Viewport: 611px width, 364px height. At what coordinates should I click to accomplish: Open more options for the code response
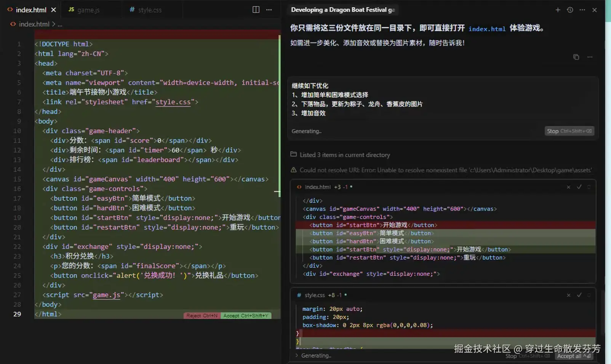tap(590, 57)
